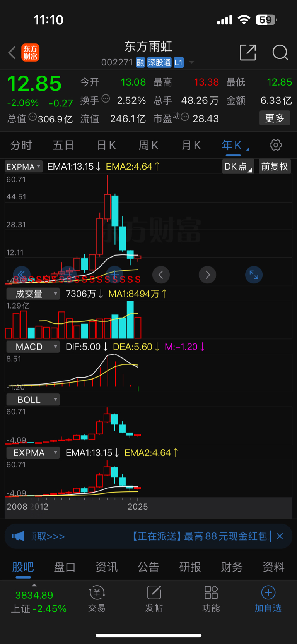
Task: Tap the 深股通 badge
Action: tap(159, 62)
